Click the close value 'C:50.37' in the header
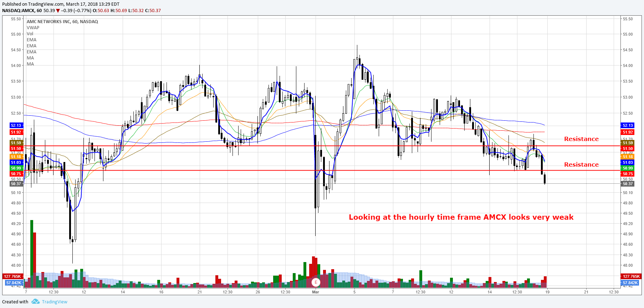This screenshot has width=644, height=308. (153, 11)
